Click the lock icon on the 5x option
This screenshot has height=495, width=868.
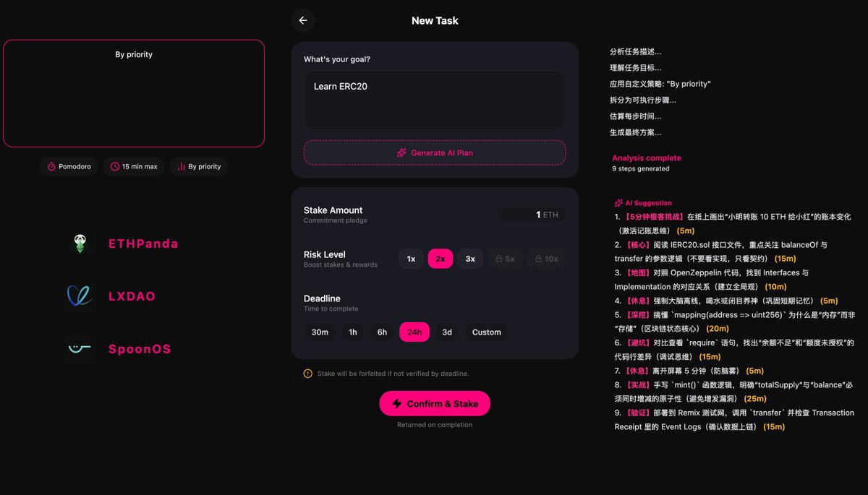[498, 259]
